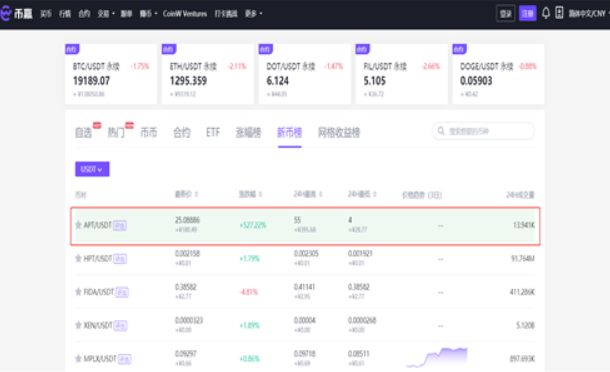Viewport: 610px width, 372px height.
Task: Toggle the favorite star for HPT/USDT
Action: (x=78, y=258)
